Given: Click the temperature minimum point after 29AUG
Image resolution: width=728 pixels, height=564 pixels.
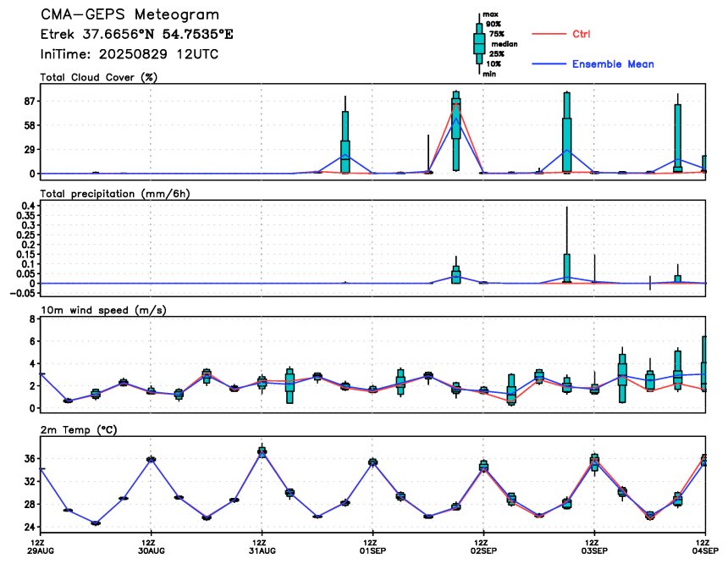Looking at the screenshot, I should [96, 523].
